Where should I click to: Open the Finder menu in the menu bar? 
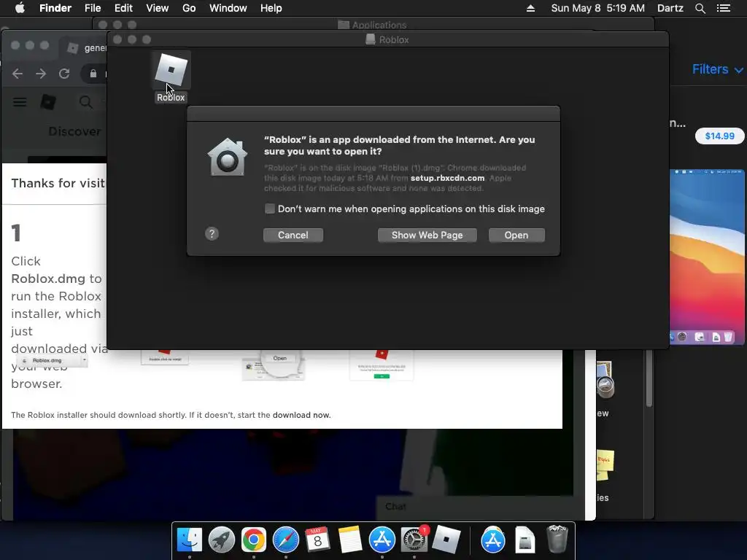(55, 8)
